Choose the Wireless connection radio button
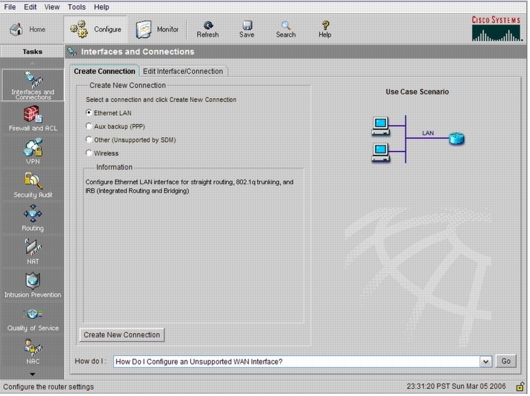 pos(89,153)
